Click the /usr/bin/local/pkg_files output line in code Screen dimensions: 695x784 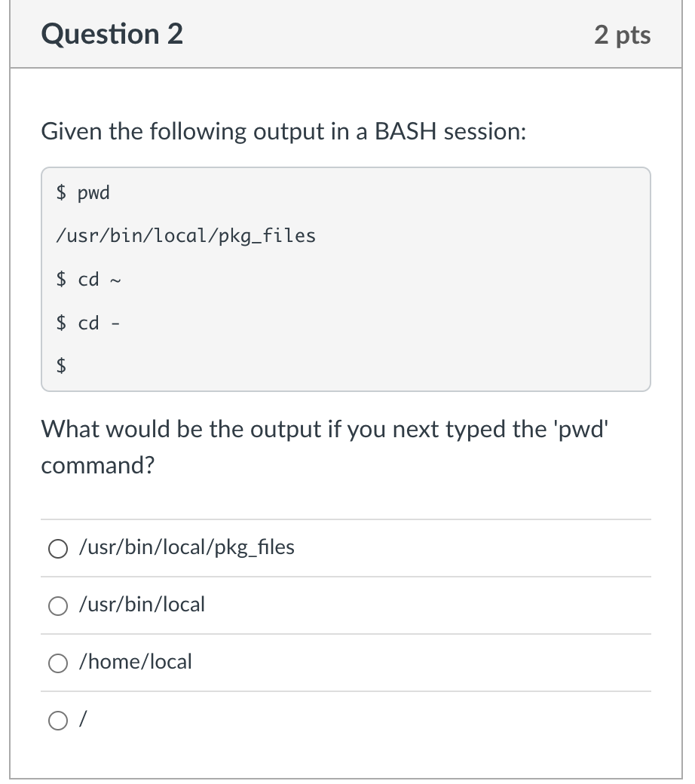coord(186,236)
